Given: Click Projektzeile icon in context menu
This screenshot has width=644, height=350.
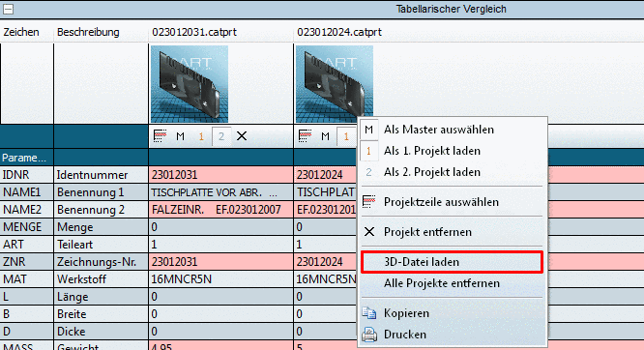Looking at the screenshot, I should pyautogui.click(x=368, y=202).
